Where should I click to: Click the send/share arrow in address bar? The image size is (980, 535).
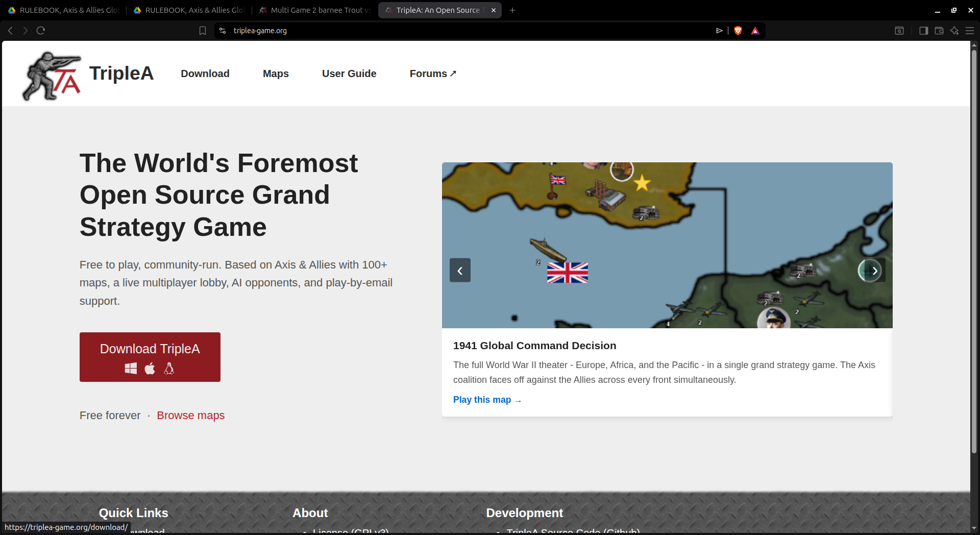tap(719, 31)
